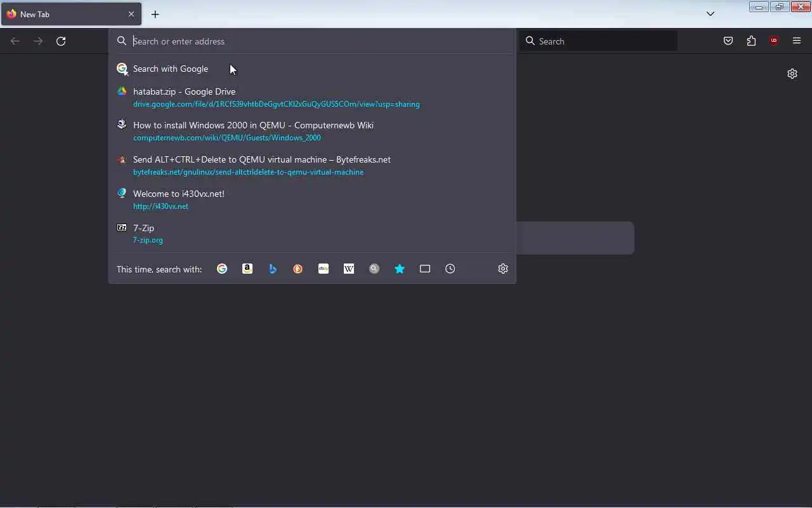Select Amazon one-off search engine
The height and width of the screenshot is (508, 812).
pos(247,269)
